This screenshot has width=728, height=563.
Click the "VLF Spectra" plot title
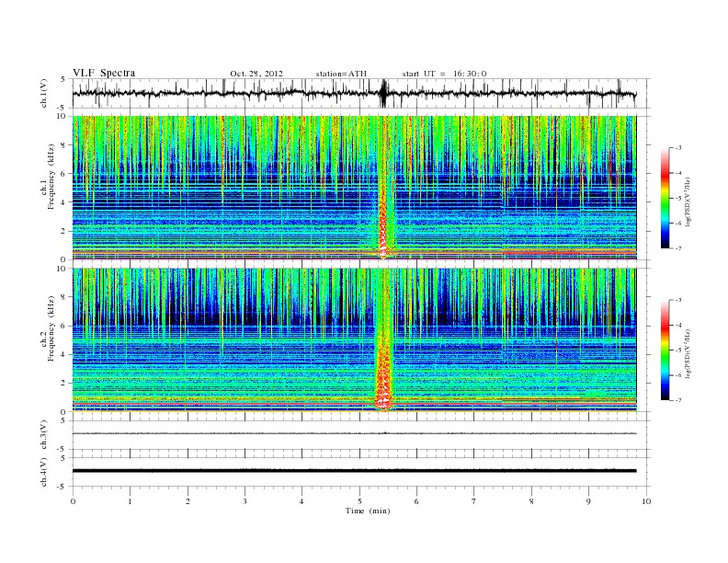coord(104,73)
